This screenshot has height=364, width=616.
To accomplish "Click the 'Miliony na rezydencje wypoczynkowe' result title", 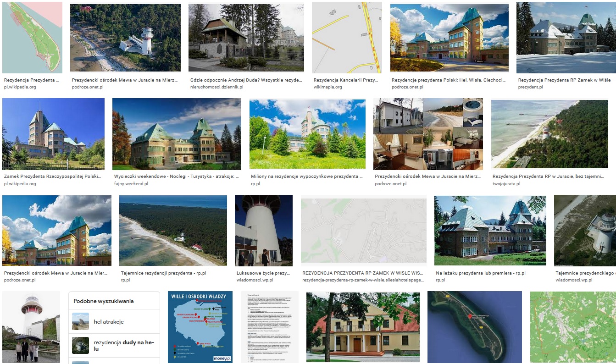I will point(307,176).
